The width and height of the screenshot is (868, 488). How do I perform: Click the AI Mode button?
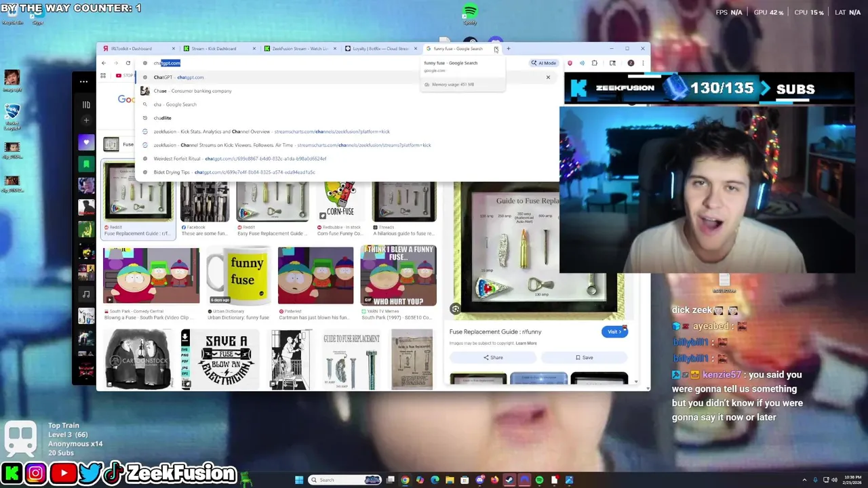click(x=544, y=63)
